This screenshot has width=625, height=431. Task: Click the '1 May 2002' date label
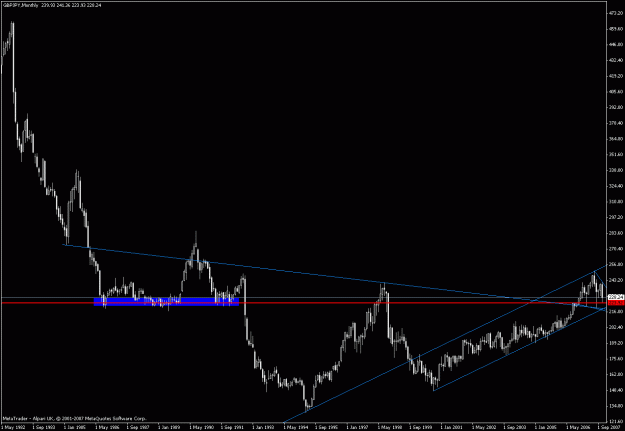[x=483, y=427]
